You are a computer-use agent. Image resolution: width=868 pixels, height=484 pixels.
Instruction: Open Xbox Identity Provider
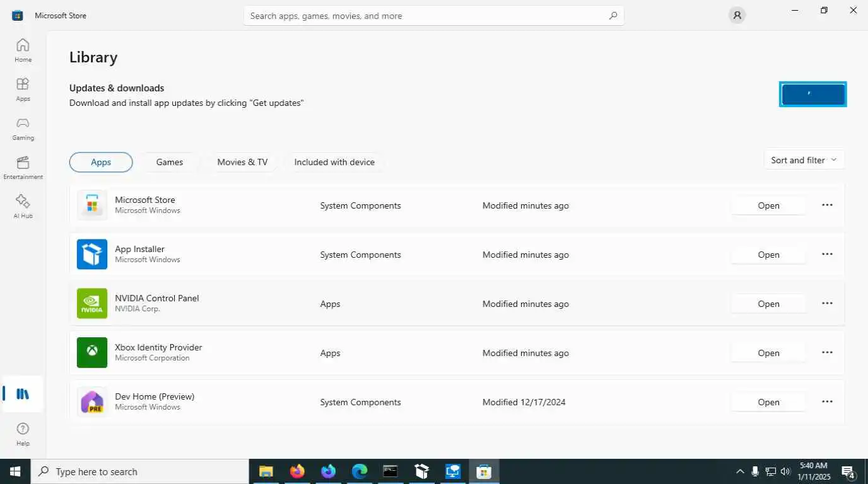tap(768, 353)
